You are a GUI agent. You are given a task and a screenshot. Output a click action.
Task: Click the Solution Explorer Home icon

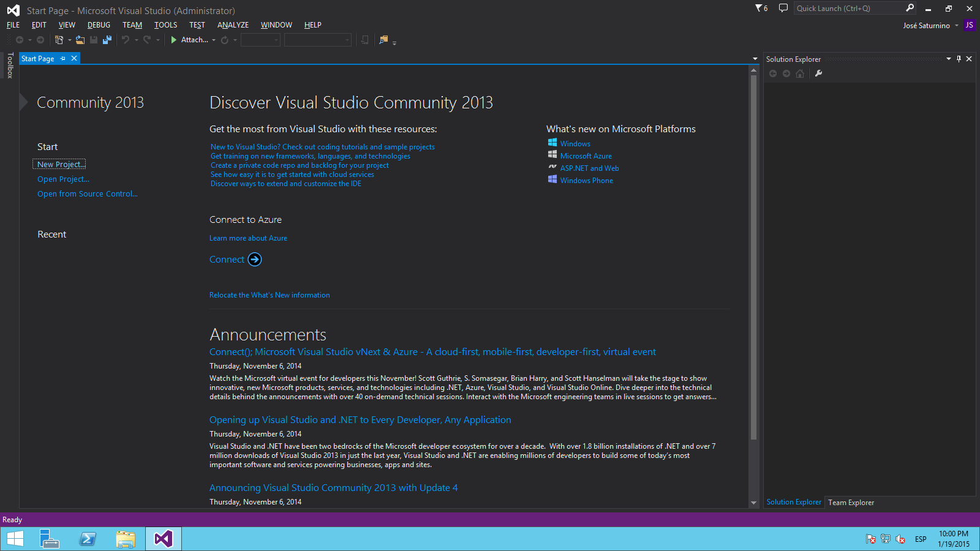[800, 73]
